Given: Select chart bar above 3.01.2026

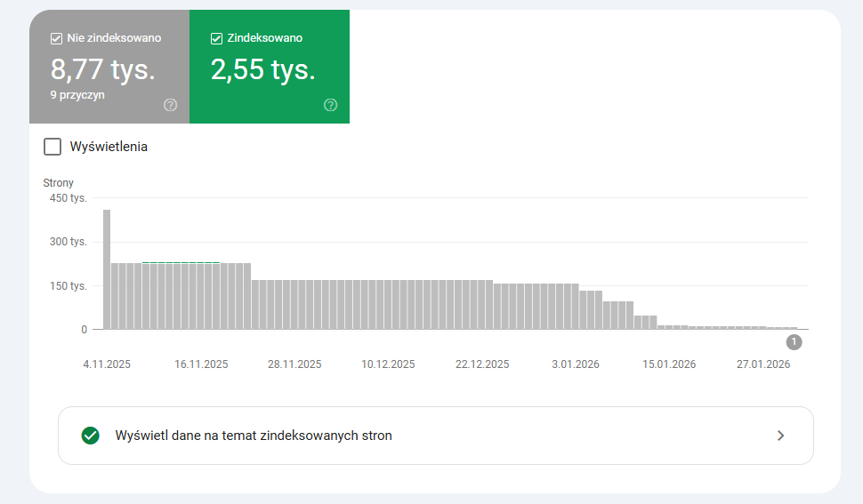Looking at the screenshot, I should [575, 307].
